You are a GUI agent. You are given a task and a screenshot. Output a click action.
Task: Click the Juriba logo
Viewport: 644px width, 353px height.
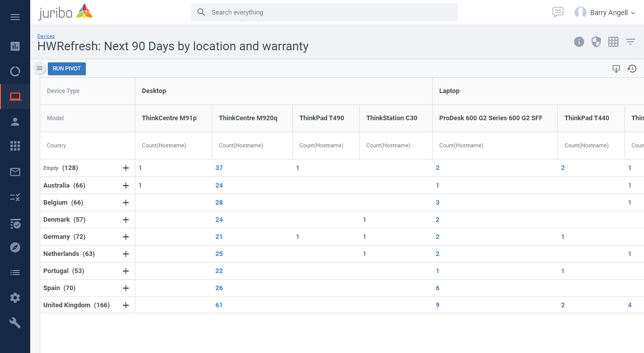[x=65, y=12]
